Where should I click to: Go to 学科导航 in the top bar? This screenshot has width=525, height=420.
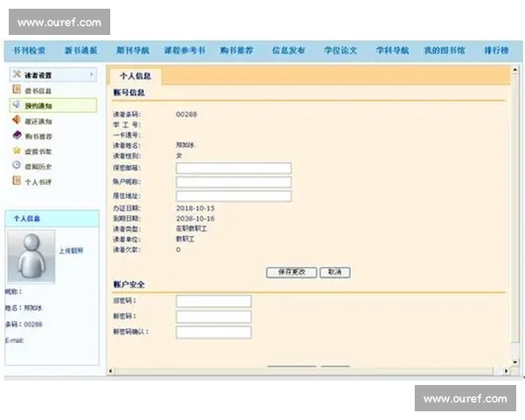(x=392, y=51)
